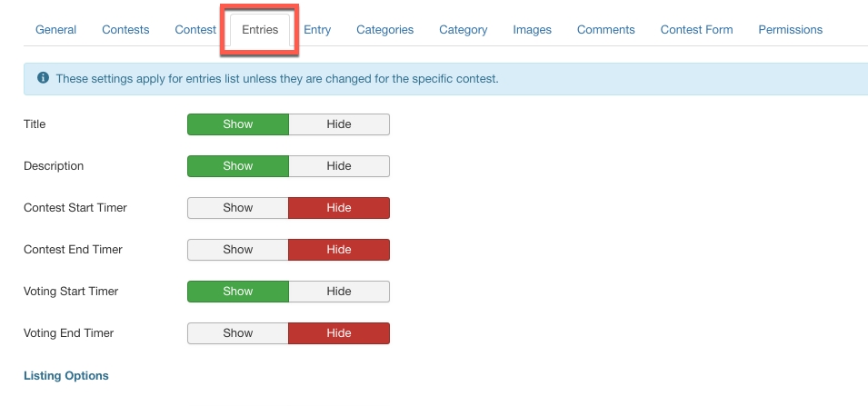Select Show for Description
This screenshot has width=868, height=406.
(238, 166)
